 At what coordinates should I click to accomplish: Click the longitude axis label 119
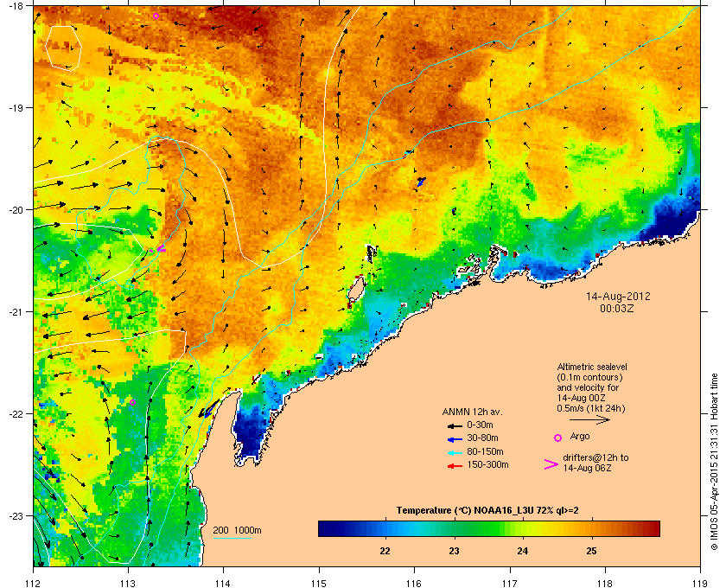(x=700, y=584)
